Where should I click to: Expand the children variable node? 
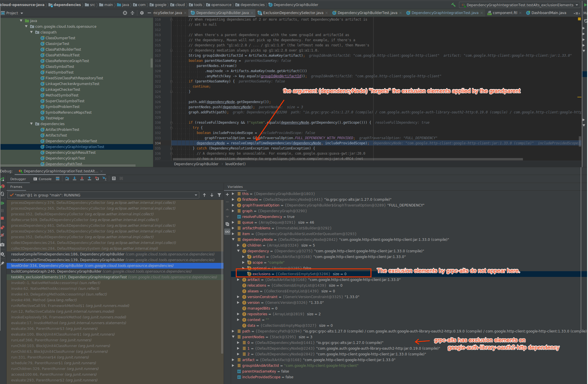pos(238,245)
